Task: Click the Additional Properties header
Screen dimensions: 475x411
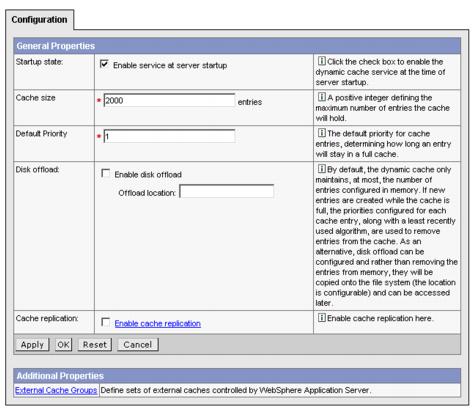Action: (x=237, y=376)
